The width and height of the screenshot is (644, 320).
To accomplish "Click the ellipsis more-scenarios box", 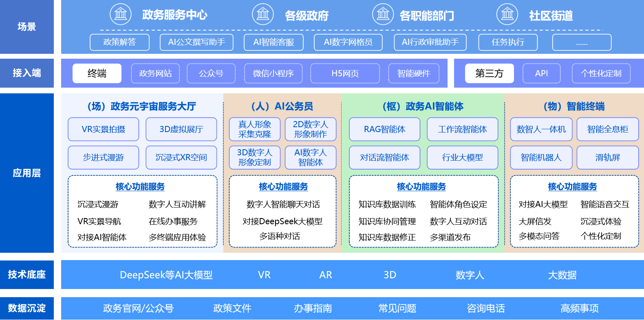I will click(582, 42).
